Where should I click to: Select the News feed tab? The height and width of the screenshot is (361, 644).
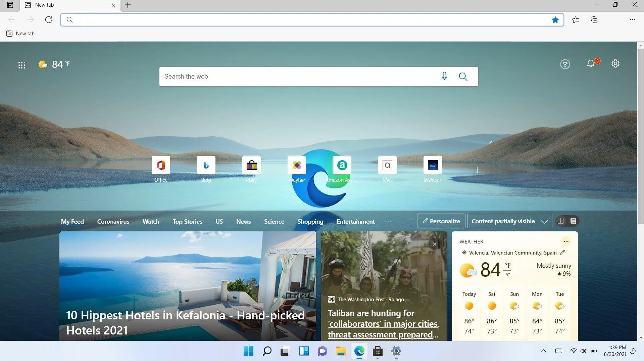click(x=244, y=222)
